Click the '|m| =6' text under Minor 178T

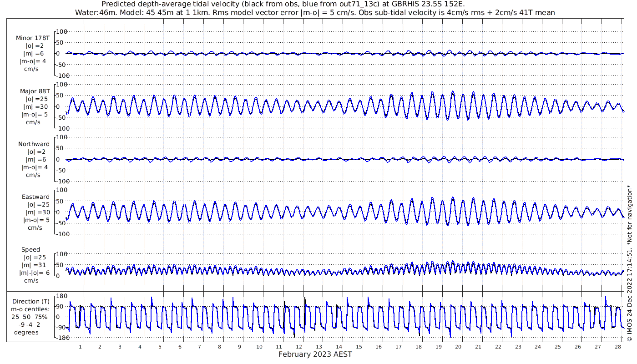point(34,53)
